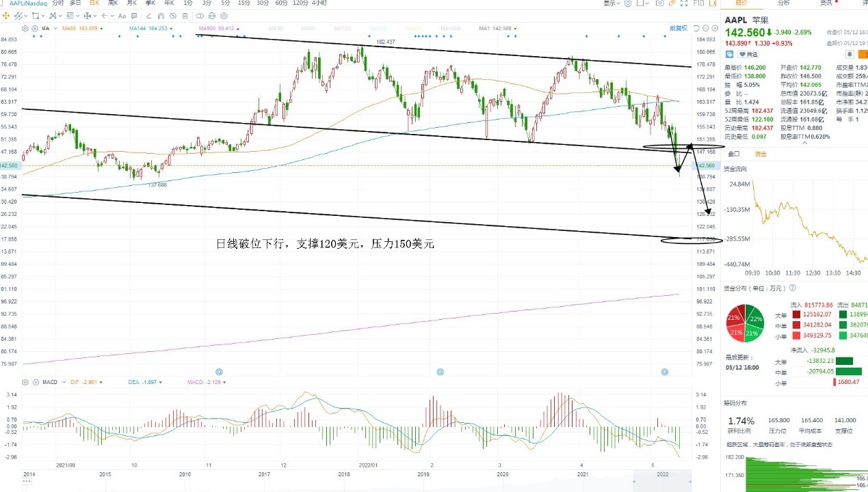Activate the orange pencil draw icon

[672, 3]
